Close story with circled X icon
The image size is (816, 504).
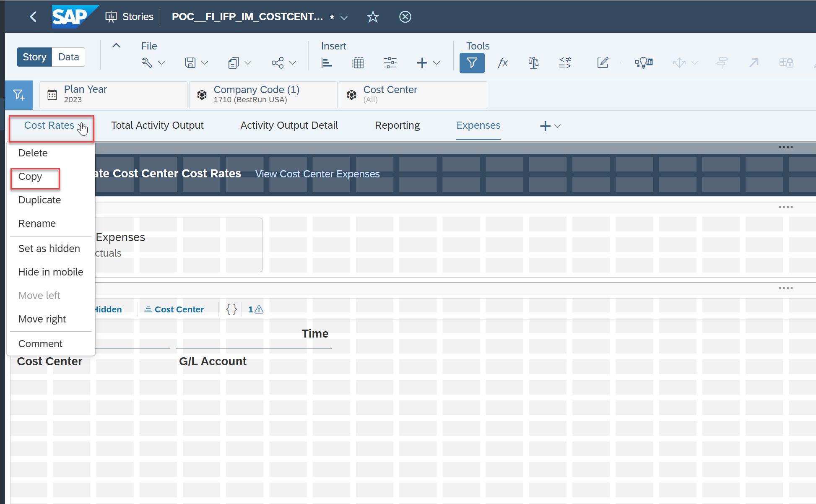[x=405, y=17]
